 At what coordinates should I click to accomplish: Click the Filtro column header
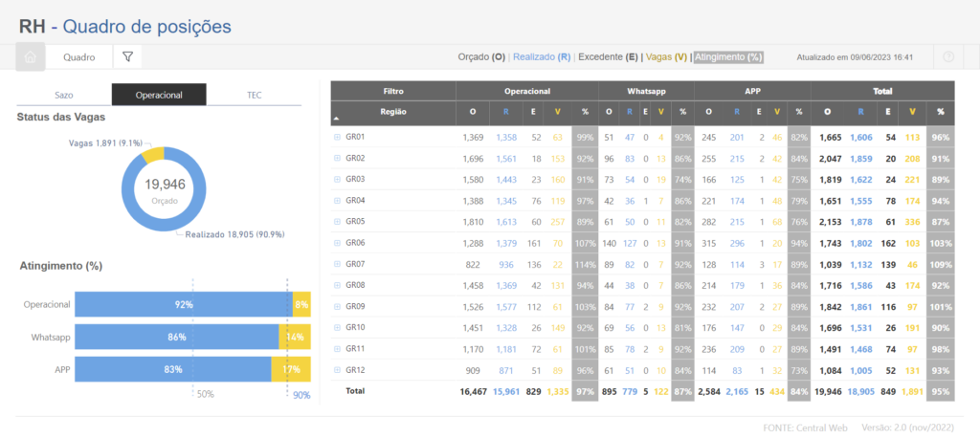click(393, 91)
